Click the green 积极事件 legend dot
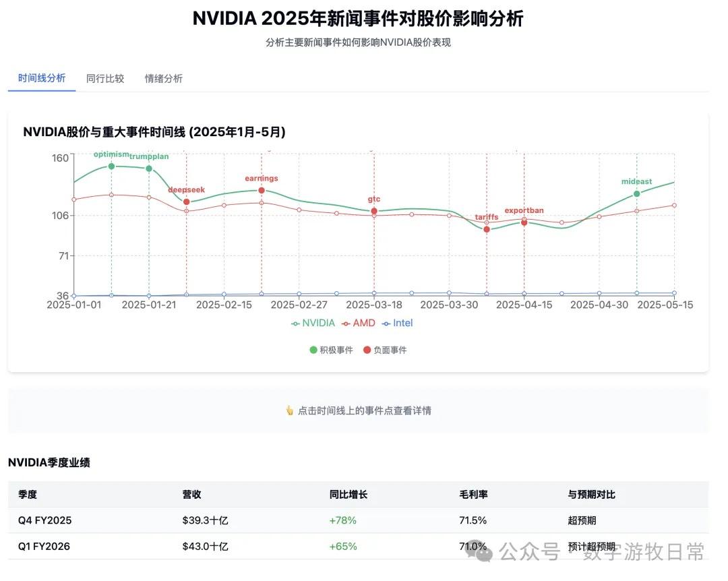 [313, 350]
